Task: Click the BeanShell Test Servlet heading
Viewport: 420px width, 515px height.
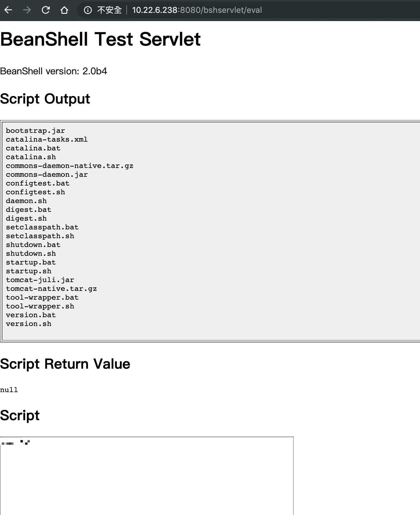Action: (100, 39)
